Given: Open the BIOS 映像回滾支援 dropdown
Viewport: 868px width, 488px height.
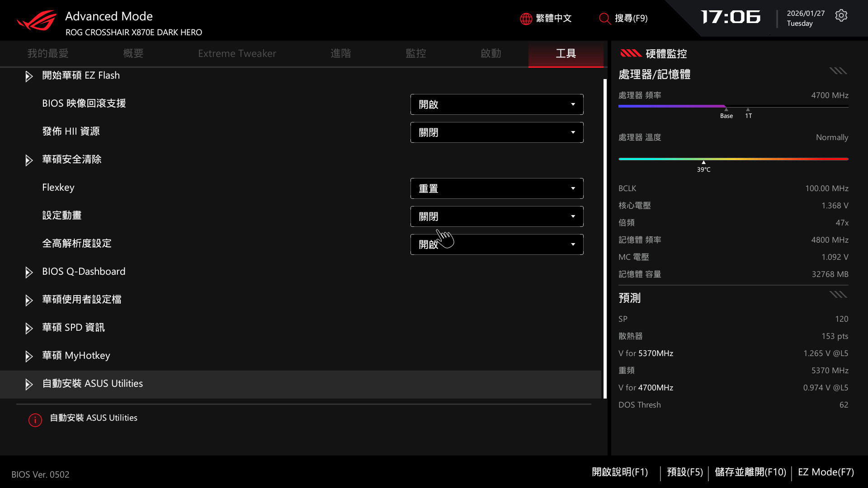Looking at the screenshot, I should 496,104.
